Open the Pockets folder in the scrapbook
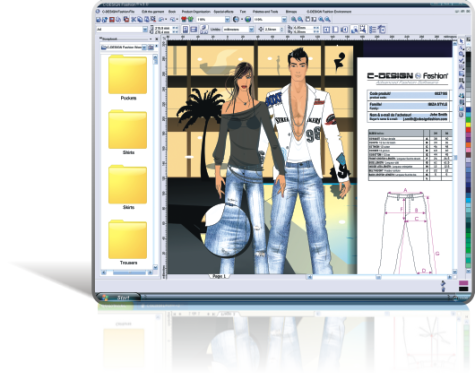The image size is (475, 380). point(128,76)
